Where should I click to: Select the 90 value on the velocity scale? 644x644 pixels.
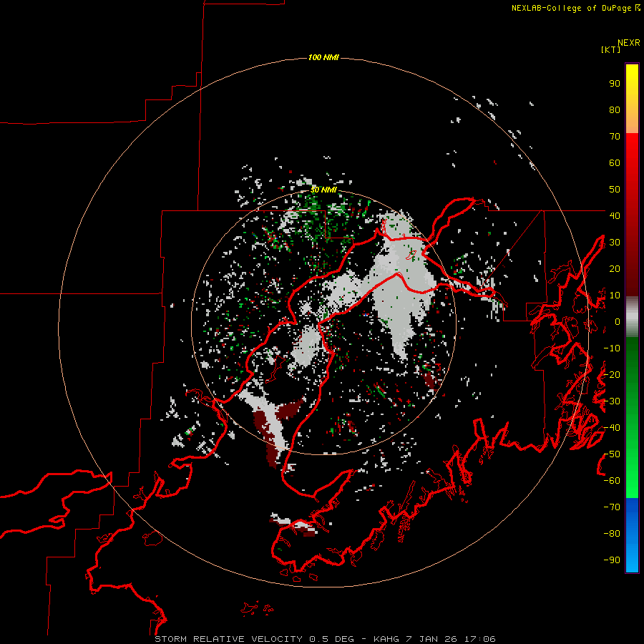(x=615, y=84)
